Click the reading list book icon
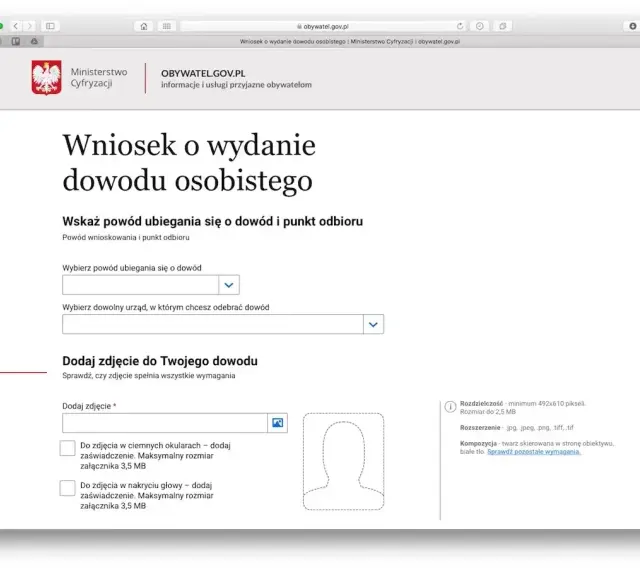 coord(16,41)
